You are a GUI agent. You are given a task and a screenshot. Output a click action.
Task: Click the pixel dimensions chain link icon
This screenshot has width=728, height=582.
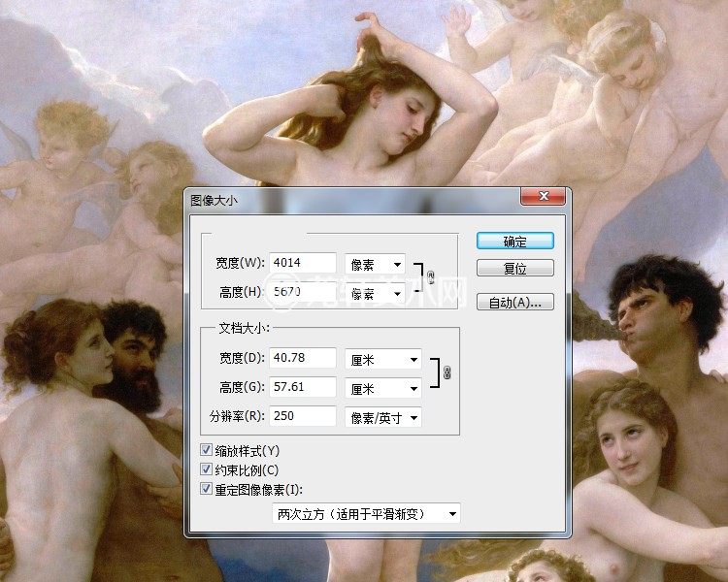tap(430, 277)
